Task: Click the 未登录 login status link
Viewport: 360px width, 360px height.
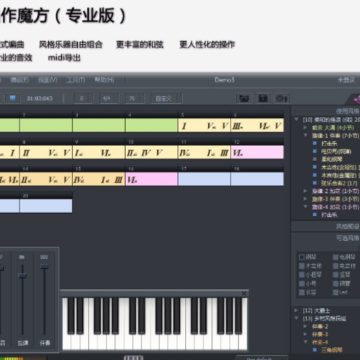Action: (346, 80)
